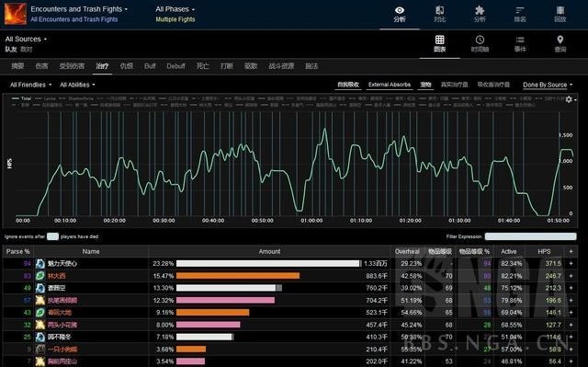The image size is (588, 367).
Task: Open the All Abilities dropdown
Action: point(77,85)
